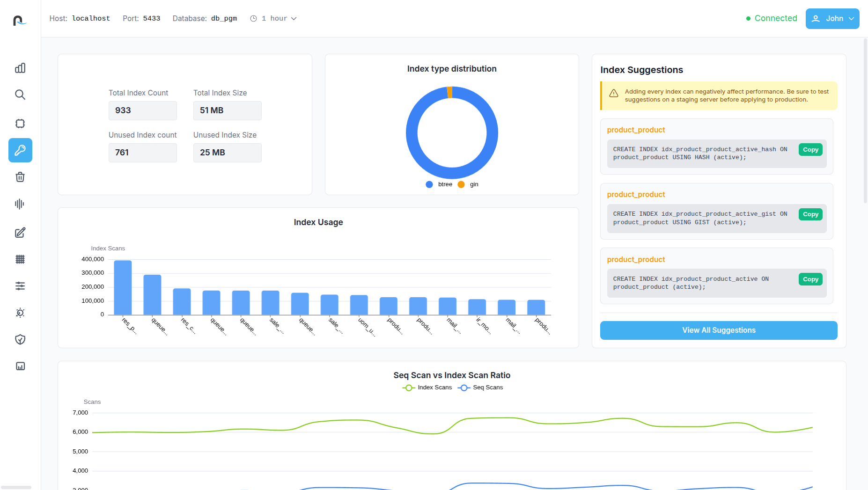Open the pencil edit icon in sidebar

click(x=20, y=233)
